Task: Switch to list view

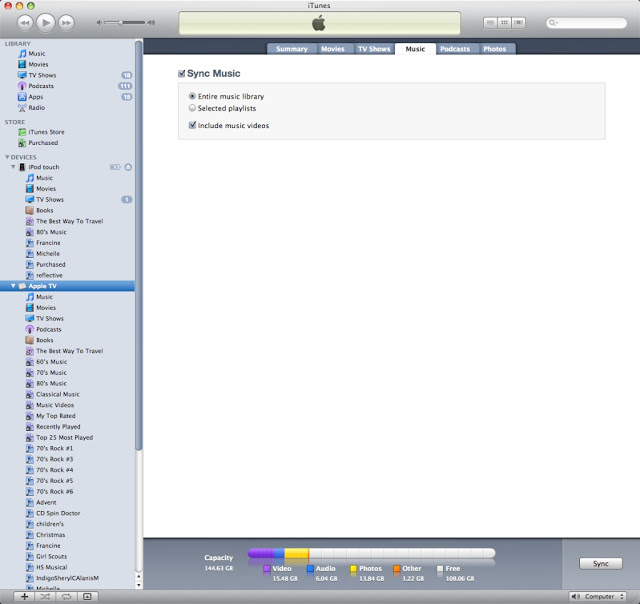Action: (490, 23)
